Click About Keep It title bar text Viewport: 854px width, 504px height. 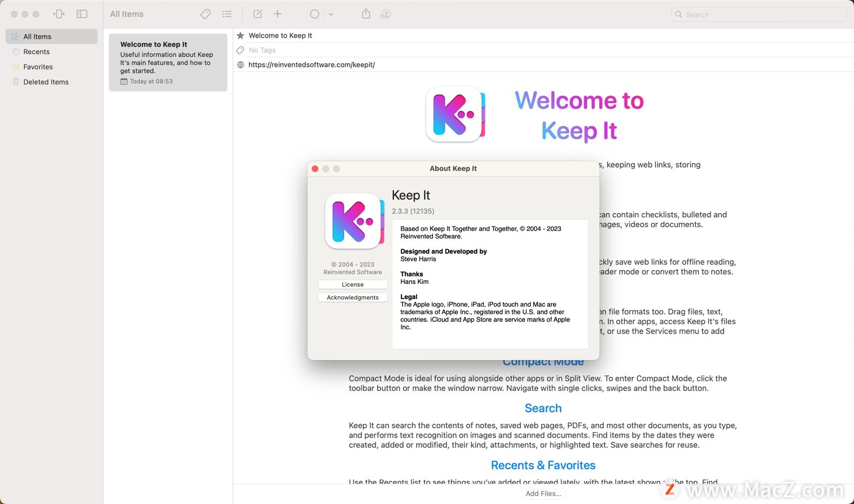click(x=453, y=169)
